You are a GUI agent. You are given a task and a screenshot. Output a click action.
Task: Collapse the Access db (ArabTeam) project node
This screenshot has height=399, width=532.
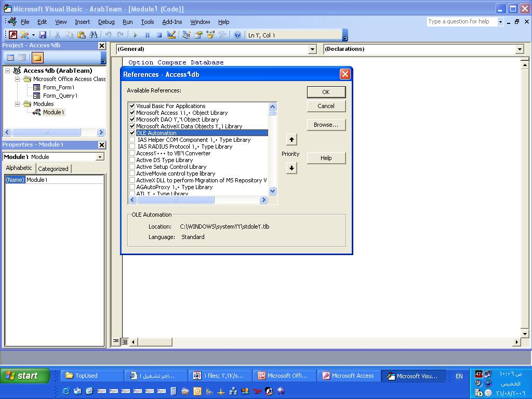(x=7, y=71)
